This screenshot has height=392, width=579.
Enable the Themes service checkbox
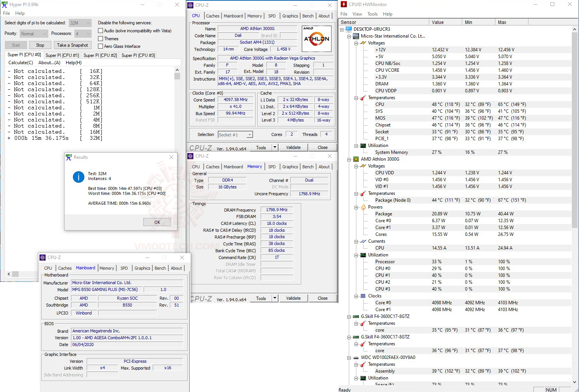pyautogui.click(x=101, y=39)
